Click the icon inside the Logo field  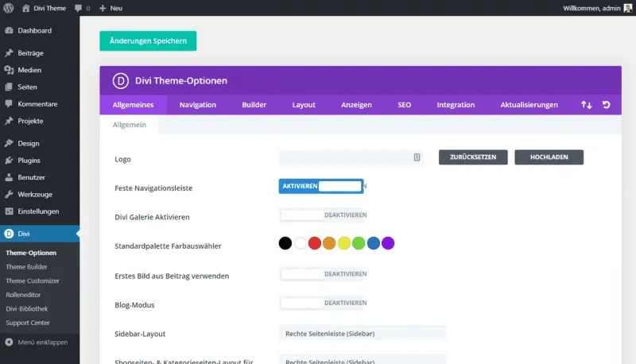point(417,157)
